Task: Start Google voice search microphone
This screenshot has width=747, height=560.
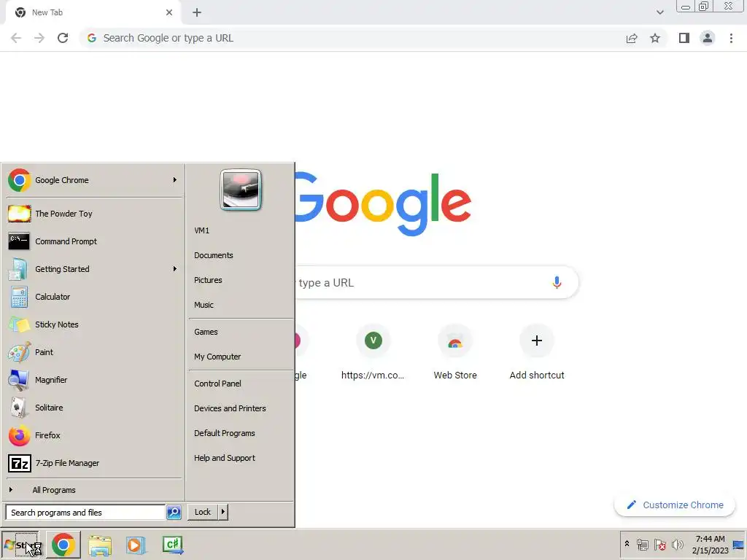Action: pos(557,282)
